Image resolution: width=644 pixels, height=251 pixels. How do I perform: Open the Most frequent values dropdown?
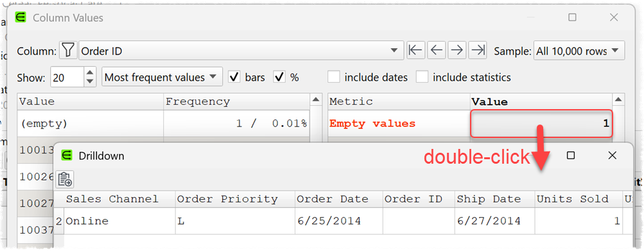click(162, 77)
